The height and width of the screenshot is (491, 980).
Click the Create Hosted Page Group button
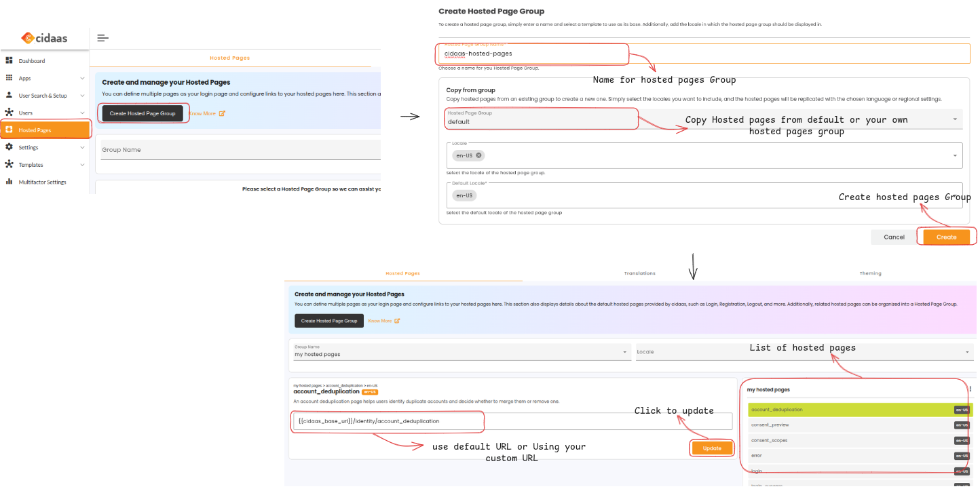(143, 113)
